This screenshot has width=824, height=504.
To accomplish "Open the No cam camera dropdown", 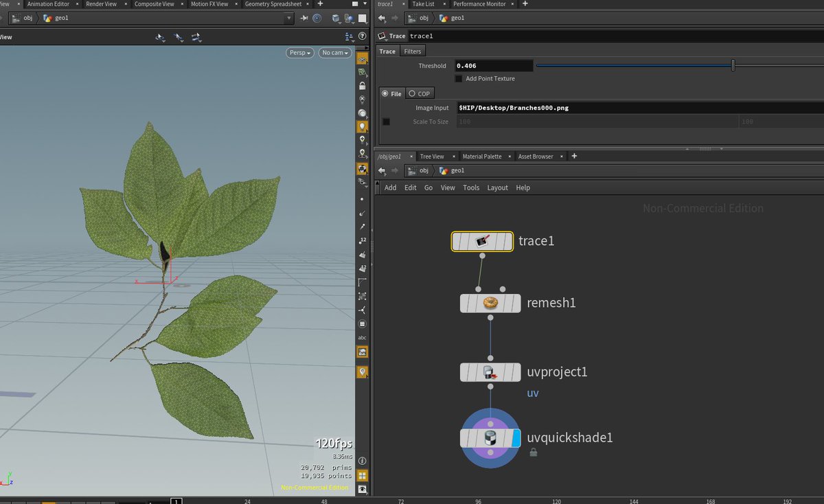I will pyautogui.click(x=335, y=53).
